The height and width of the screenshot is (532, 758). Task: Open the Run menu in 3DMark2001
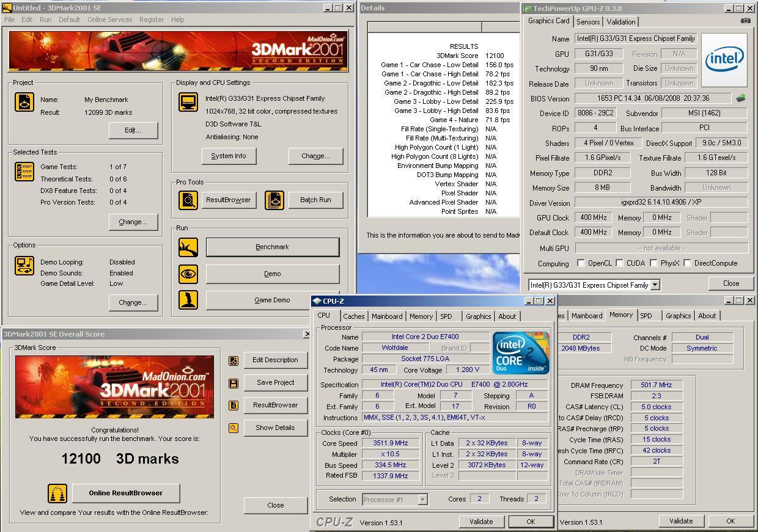[46, 20]
